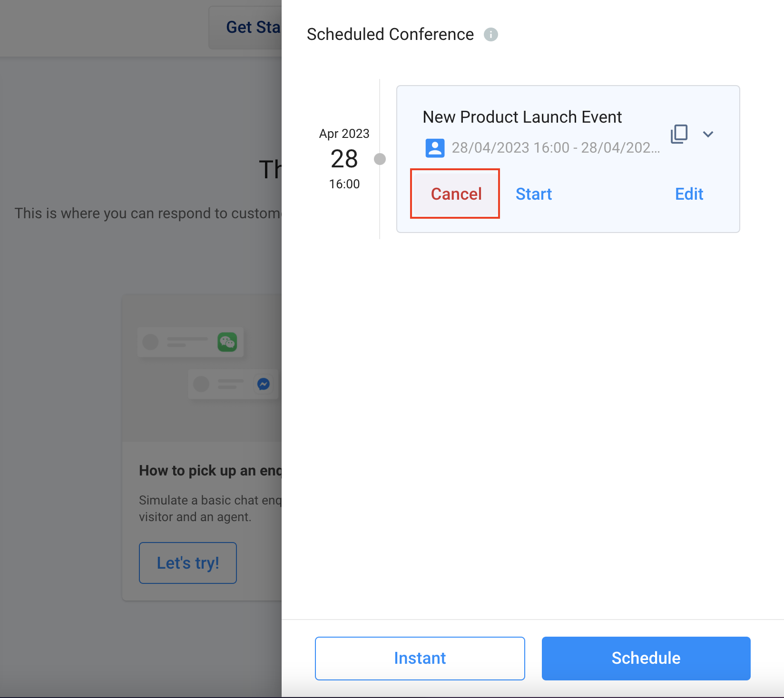Click the truncated conference date range text

[x=556, y=148]
